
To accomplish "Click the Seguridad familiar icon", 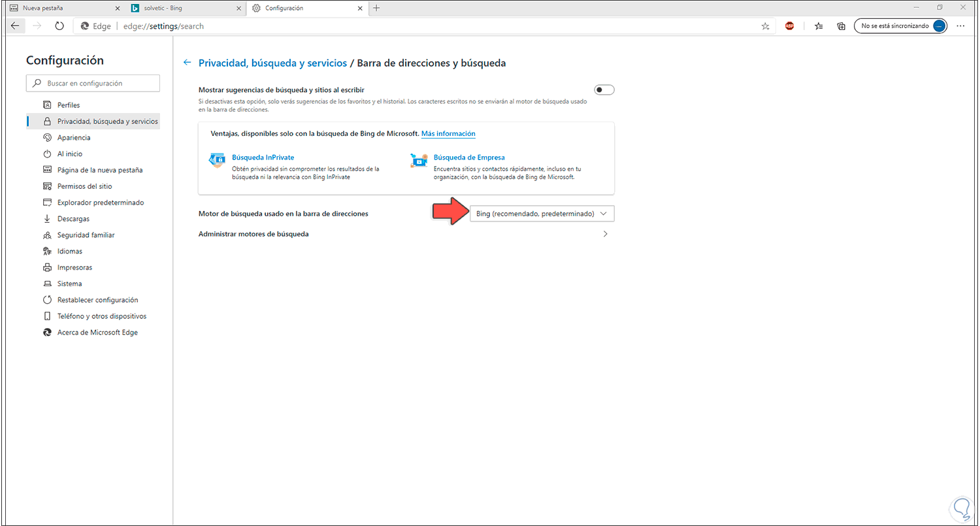I will pos(47,235).
